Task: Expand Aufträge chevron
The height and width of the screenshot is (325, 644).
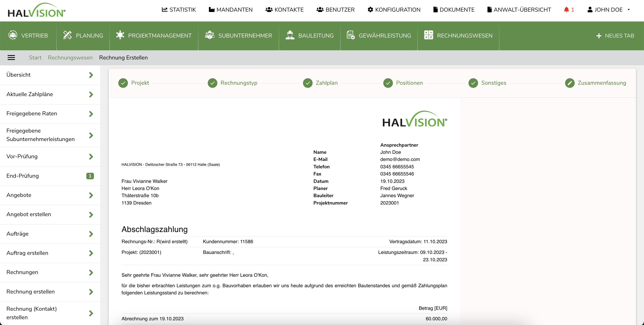Action: [x=91, y=234]
